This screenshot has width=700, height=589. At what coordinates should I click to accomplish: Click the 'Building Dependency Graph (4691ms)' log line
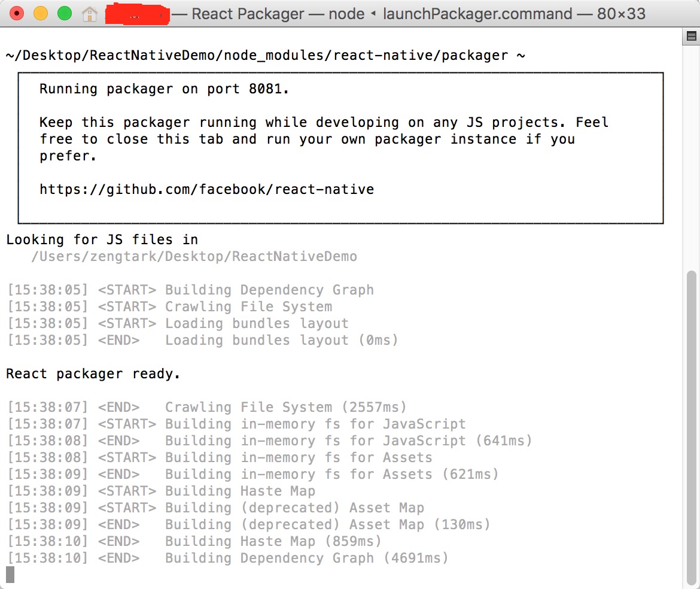[x=228, y=558]
